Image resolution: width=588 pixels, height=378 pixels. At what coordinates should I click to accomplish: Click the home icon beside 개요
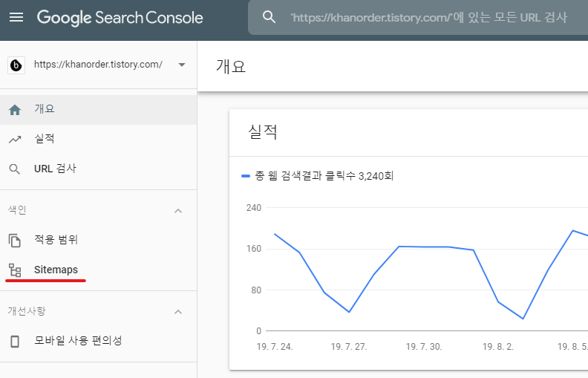coord(15,110)
